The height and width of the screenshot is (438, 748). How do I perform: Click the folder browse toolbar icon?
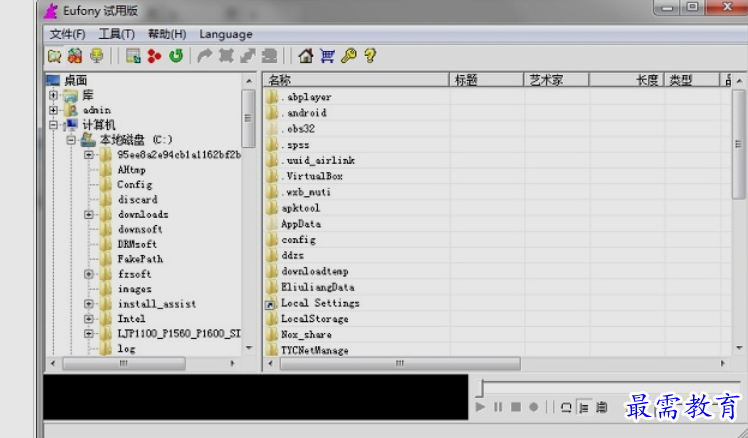click(54, 56)
